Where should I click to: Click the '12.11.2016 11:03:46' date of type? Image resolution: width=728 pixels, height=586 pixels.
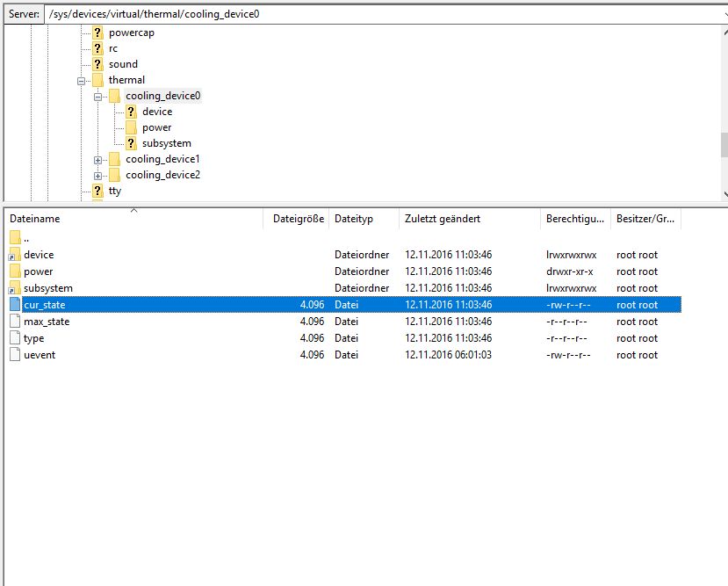pyautogui.click(x=448, y=338)
